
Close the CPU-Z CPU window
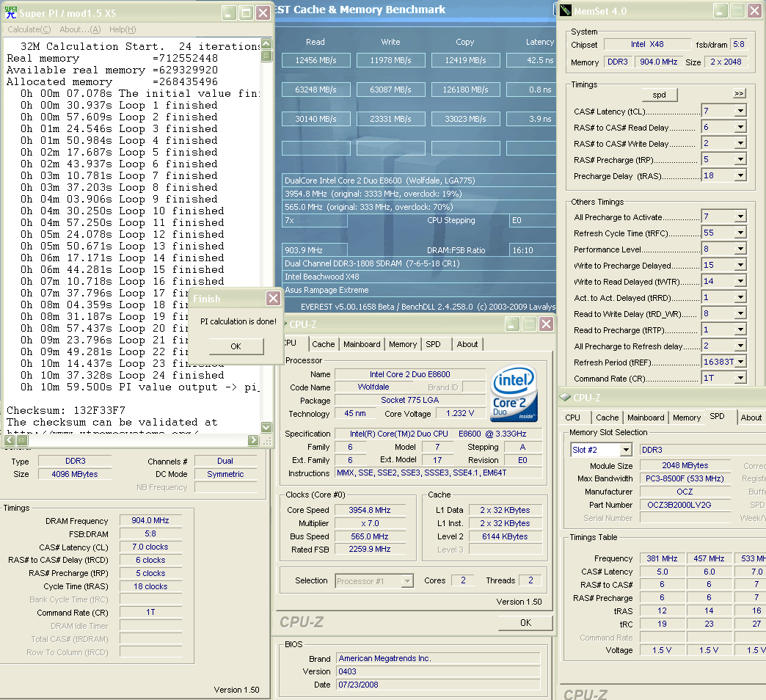coord(546,324)
